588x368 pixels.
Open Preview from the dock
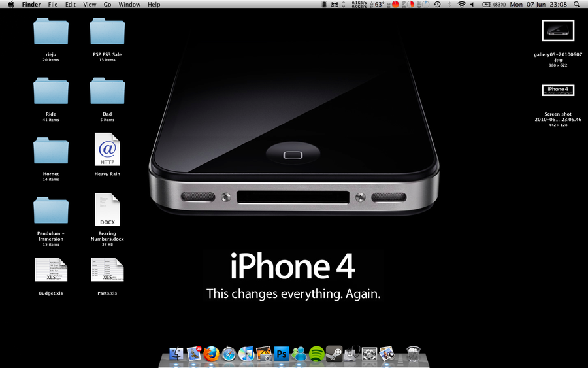tap(387, 354)
